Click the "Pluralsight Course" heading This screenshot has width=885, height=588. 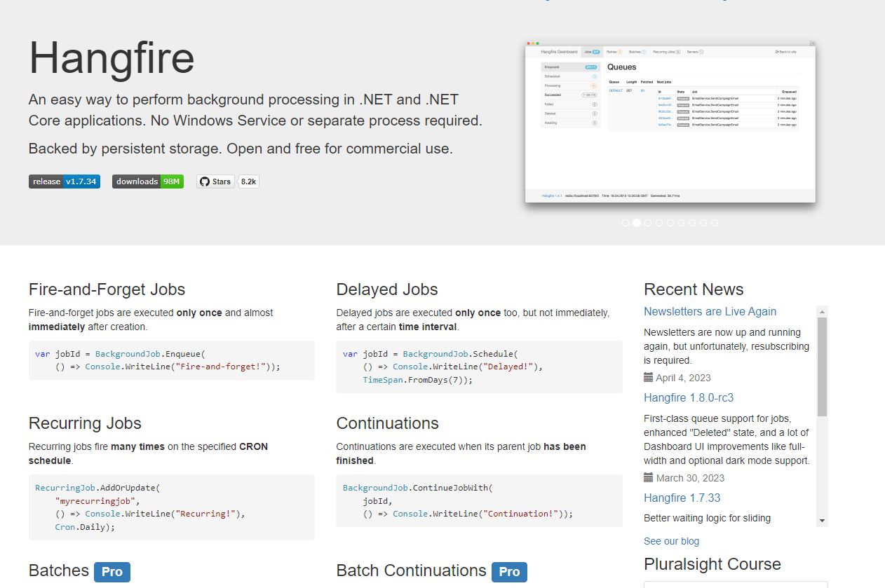(712, 564)
